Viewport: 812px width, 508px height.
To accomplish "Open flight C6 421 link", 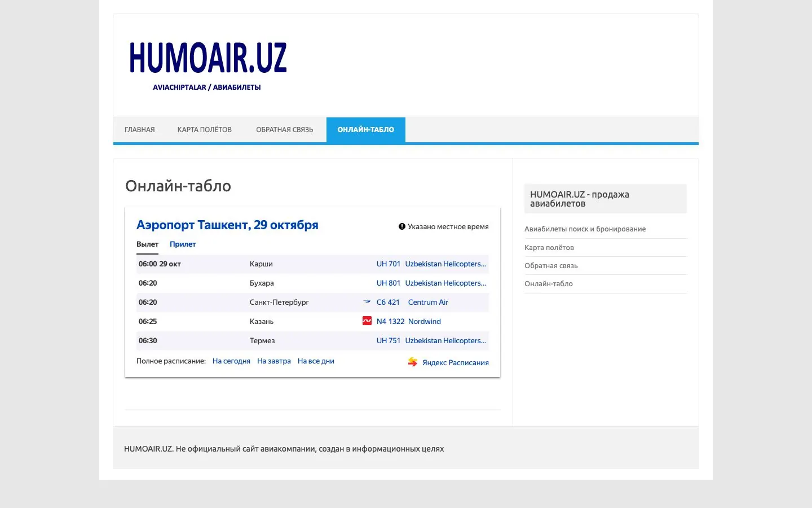I will (x=388, y=302).
